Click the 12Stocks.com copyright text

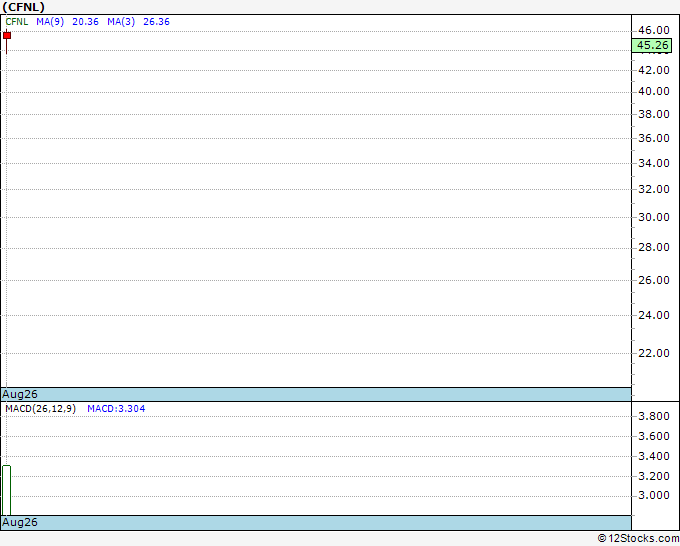[x=638, y=538]
